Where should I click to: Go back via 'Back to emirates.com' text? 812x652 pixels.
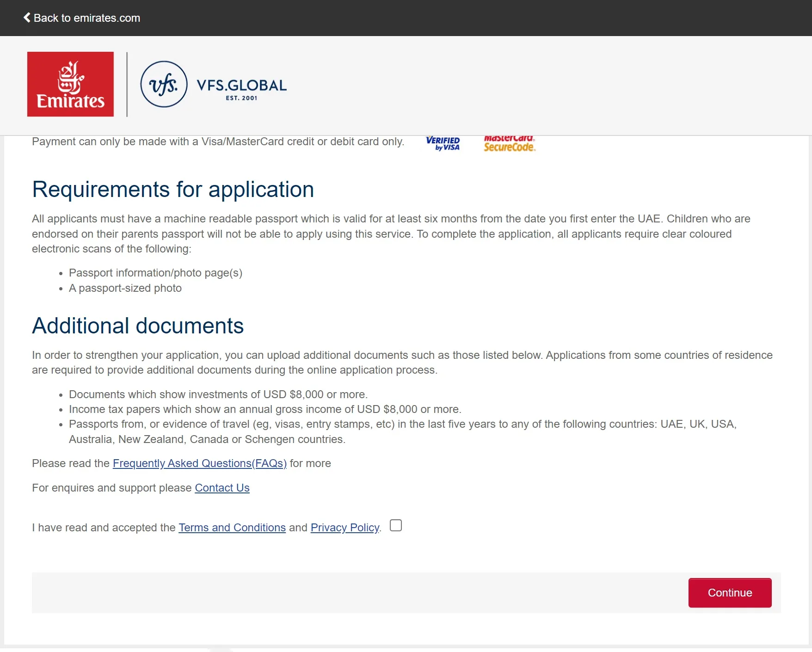[x=87, y=18]
